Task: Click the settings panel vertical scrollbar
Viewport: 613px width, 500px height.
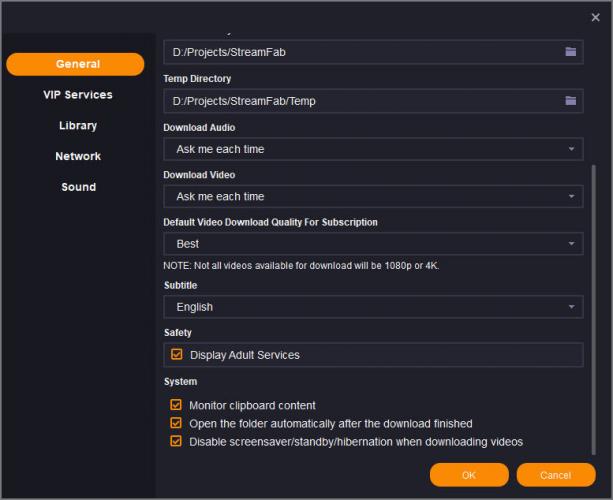Action: point(593,300)
